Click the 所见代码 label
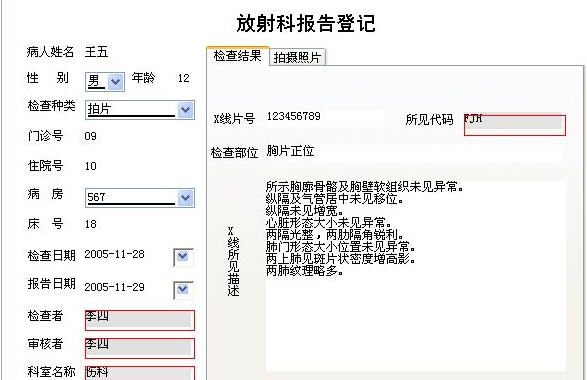This screenshot has height=380, width=587. click(x=429, y=119)
